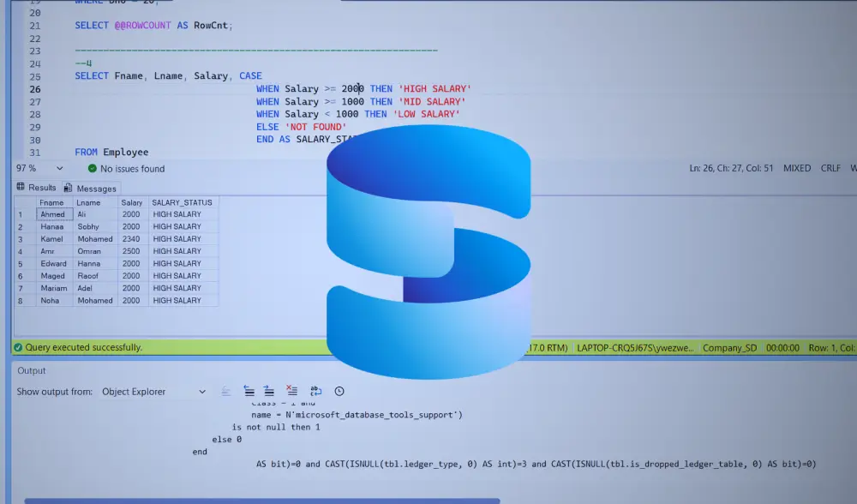
Task: Place cursor on 'NOT FOUND' string in code
Action: coord(316,127)
